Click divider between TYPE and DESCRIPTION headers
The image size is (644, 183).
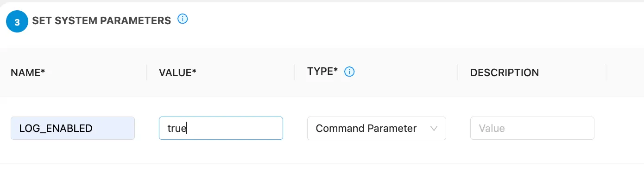coord(458,72)
